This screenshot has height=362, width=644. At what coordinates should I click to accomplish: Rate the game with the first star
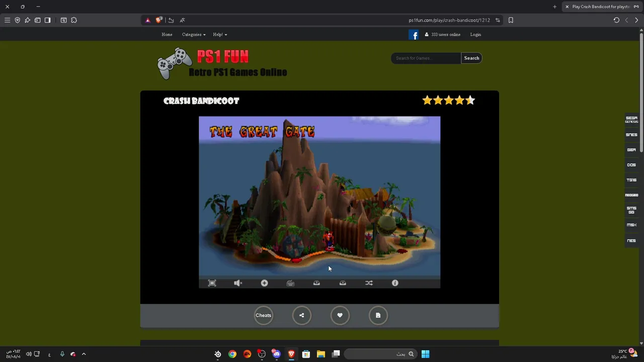(427, 101)
